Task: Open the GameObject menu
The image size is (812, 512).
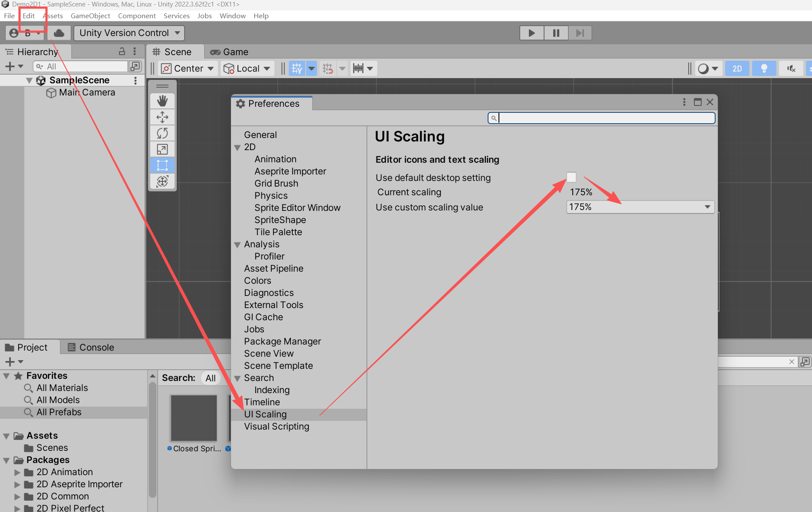Action: (90, 16)
